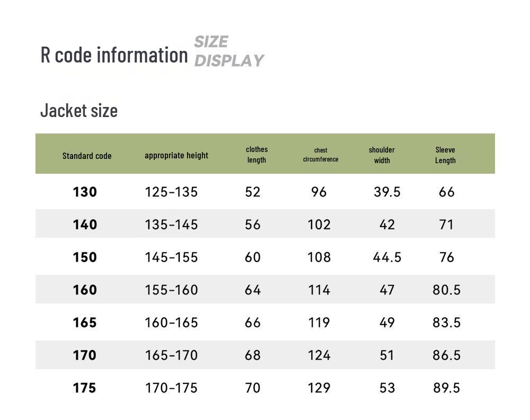
Task: Select standard code 150 row label
Action: pos(85,257)
